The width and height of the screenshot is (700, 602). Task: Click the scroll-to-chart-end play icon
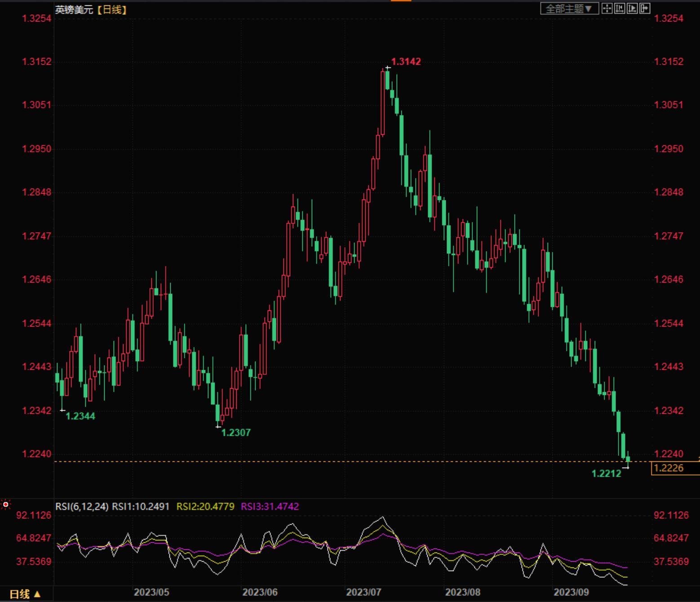[632, 8]
